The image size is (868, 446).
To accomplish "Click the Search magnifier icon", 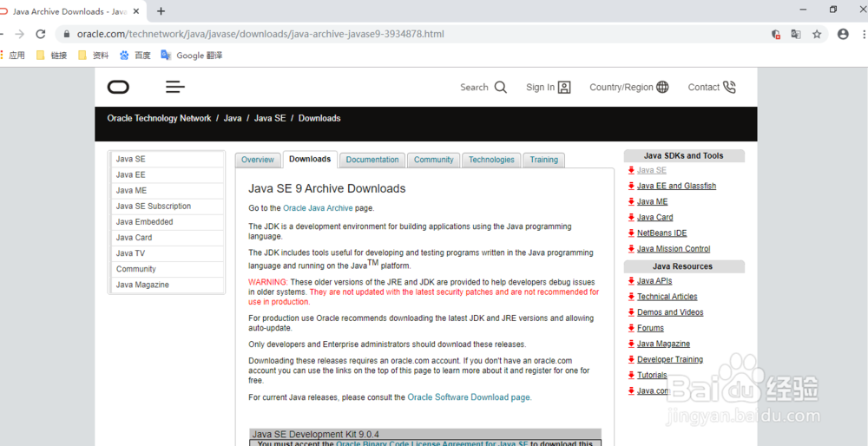I will pos(501,88).
